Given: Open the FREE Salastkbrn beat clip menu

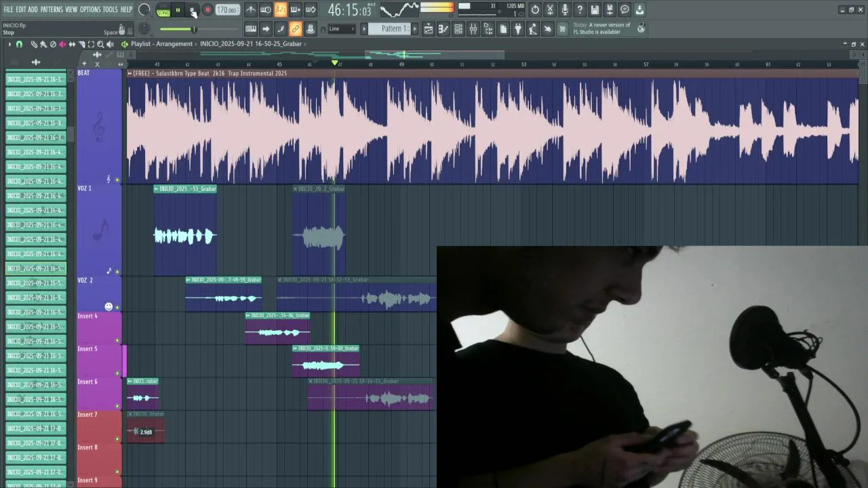Looking at the screenshot, I should (130, 73).
